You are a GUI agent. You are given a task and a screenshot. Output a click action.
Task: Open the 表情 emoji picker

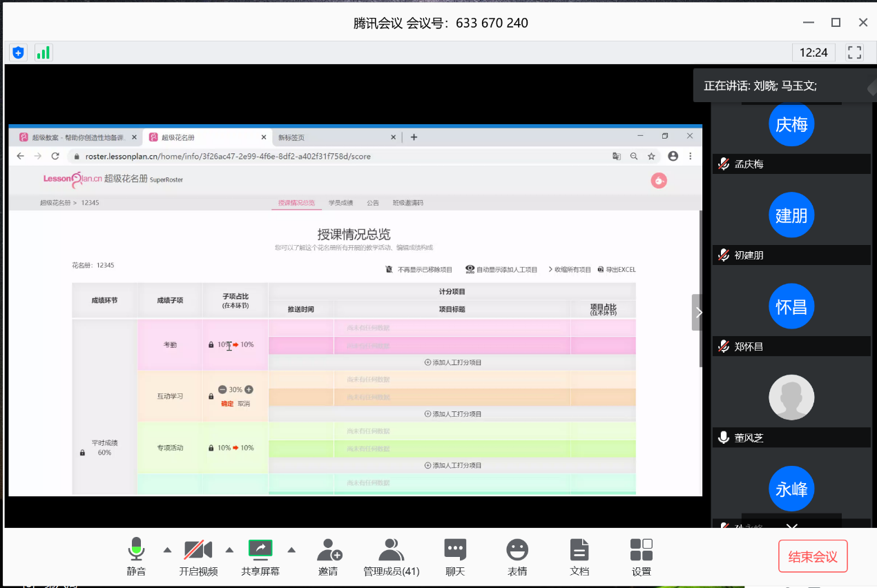[517, 557]
